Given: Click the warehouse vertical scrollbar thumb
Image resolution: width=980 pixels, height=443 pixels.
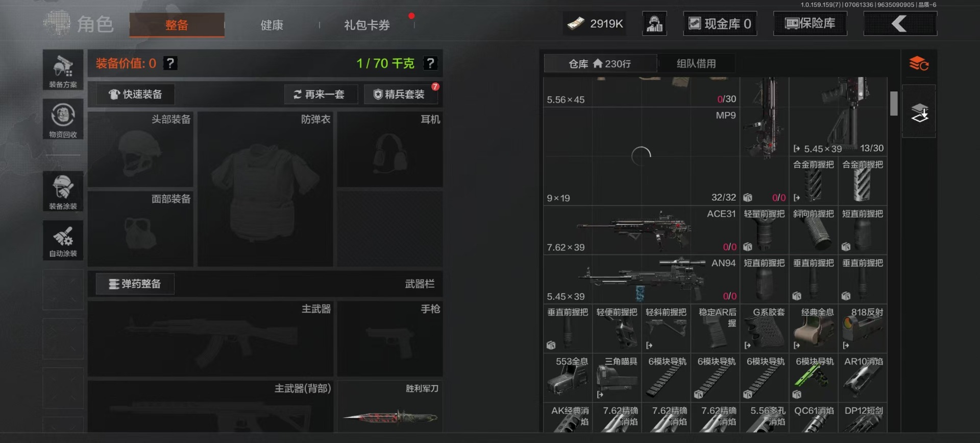Looking at the screenshot, I should [x=894, y=104].
